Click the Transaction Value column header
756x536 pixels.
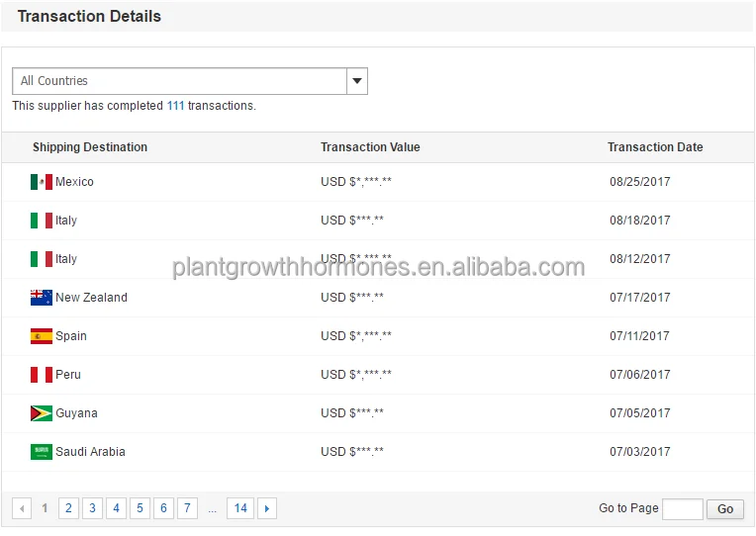370,147
